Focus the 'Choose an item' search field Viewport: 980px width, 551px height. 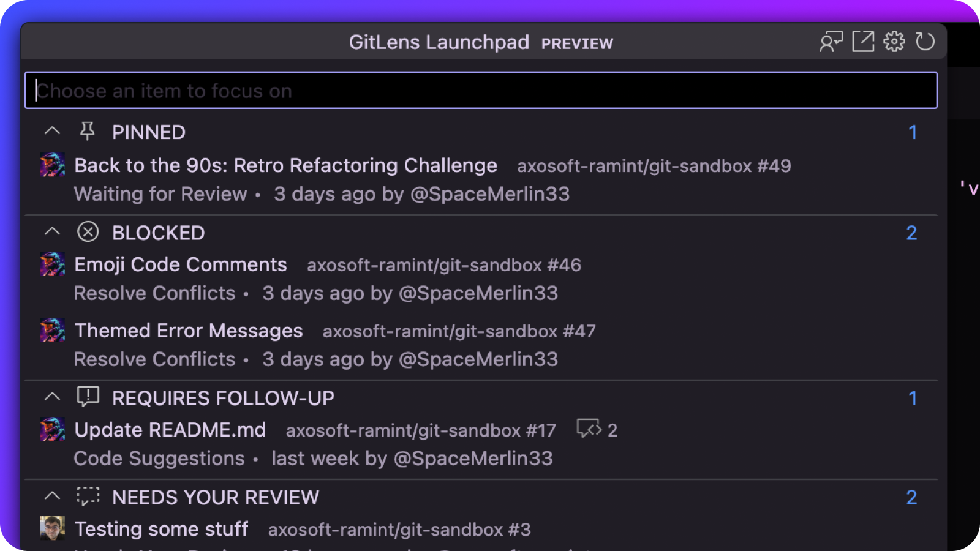coord(481,91)
